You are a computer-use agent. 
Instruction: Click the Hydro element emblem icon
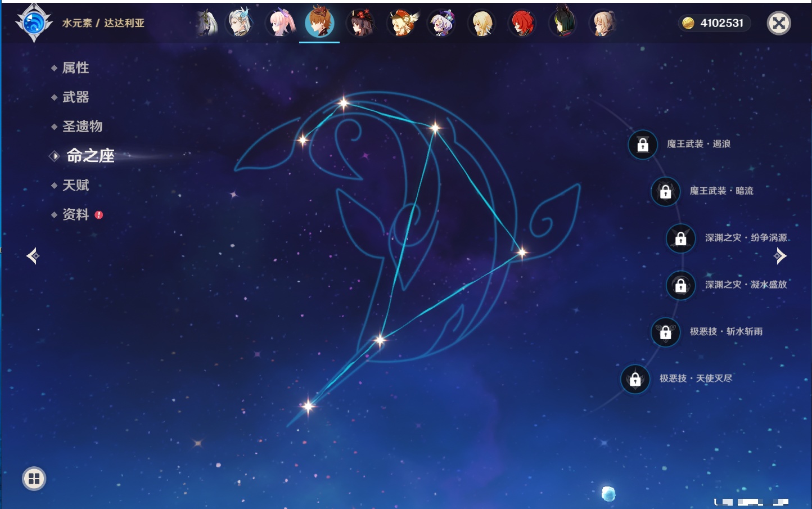point(34,23)
